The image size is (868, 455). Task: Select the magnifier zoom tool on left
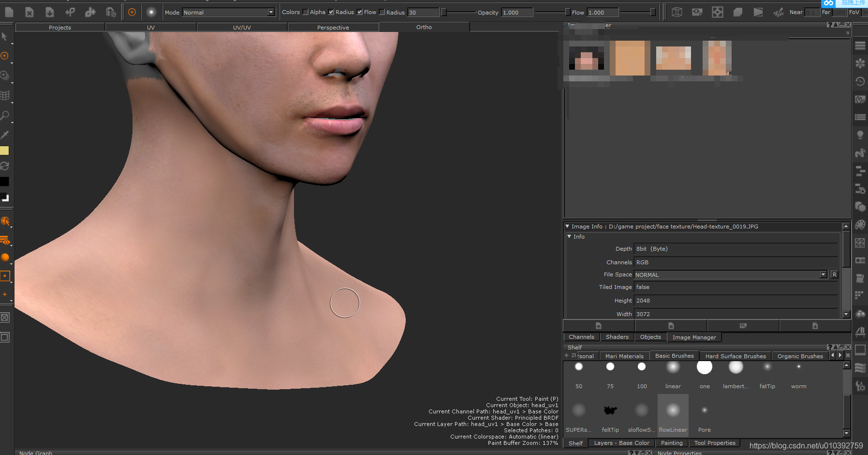5,116
